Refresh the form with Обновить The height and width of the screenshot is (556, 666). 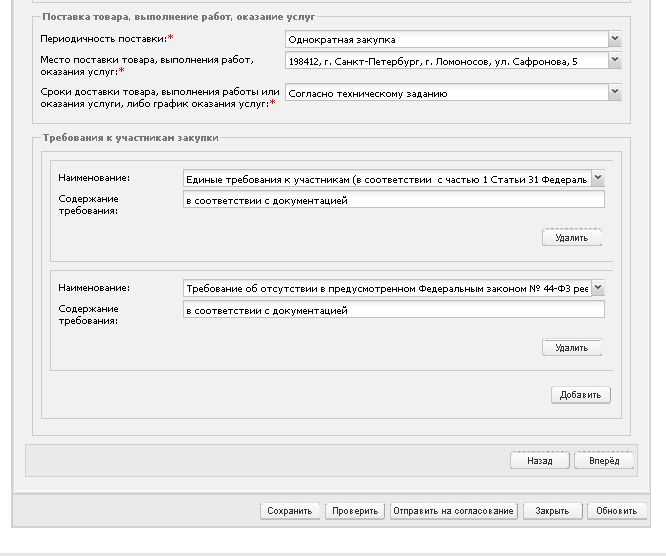pyautogui.click(x=617, y=511)
